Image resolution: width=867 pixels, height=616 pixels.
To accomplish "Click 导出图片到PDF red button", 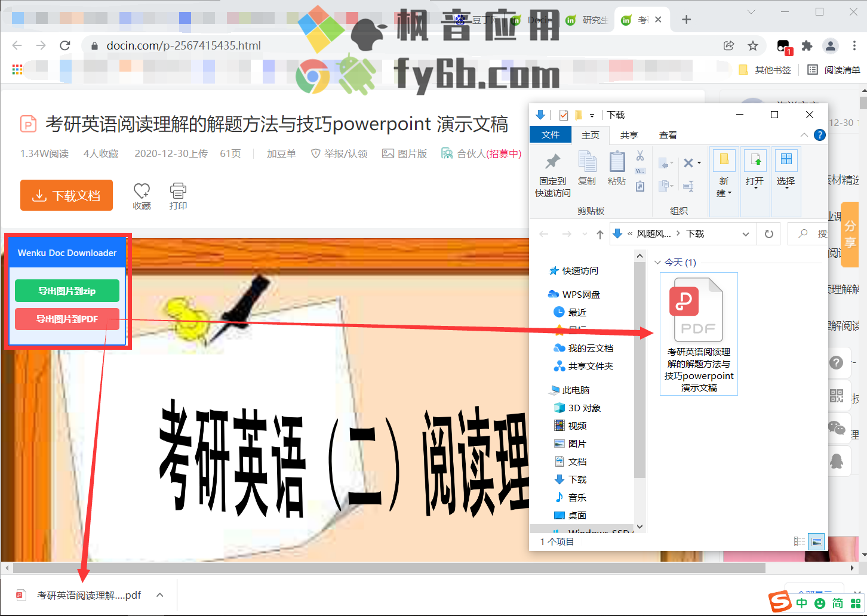I will pos(67,319).
